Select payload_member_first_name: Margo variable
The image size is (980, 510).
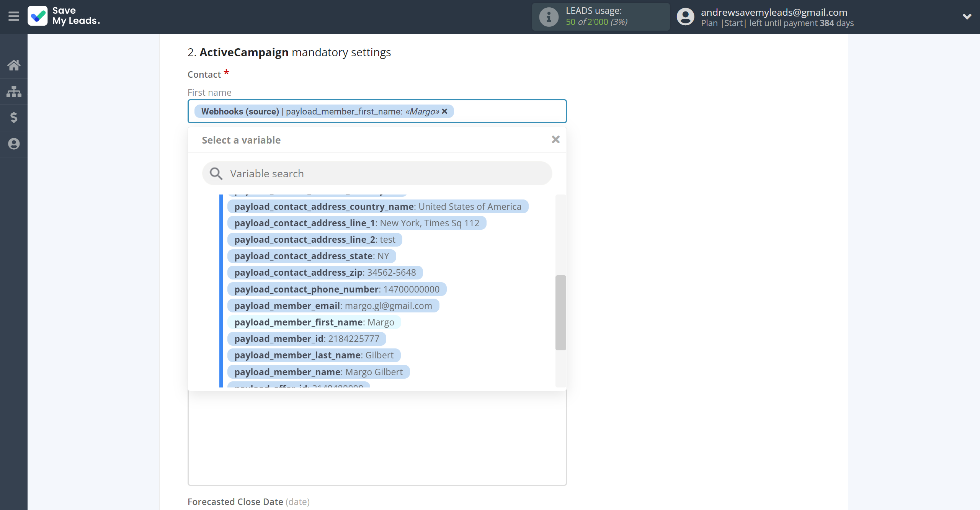(x=314, y=322)
